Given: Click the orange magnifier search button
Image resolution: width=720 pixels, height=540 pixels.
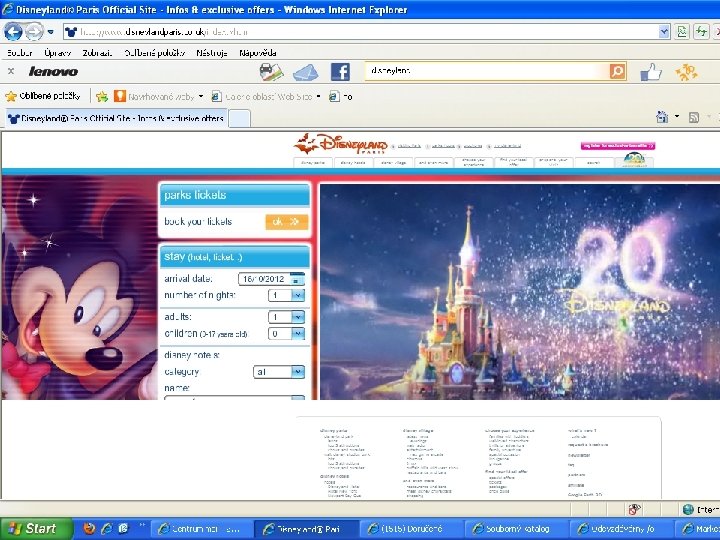Looking at the screenshot, I should (x=618, y=71).
